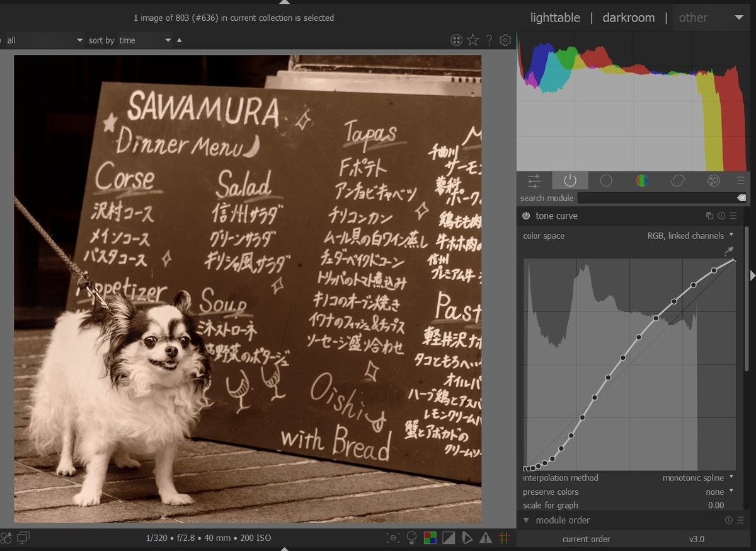
Task: Collapse the module order section
Action: click(x=527, y=521)
